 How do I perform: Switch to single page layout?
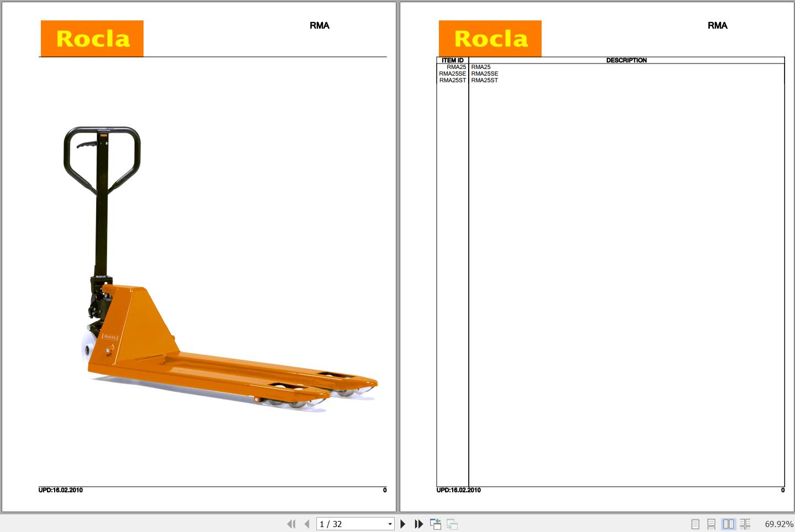pyautogui.click(x=695, y=524)
